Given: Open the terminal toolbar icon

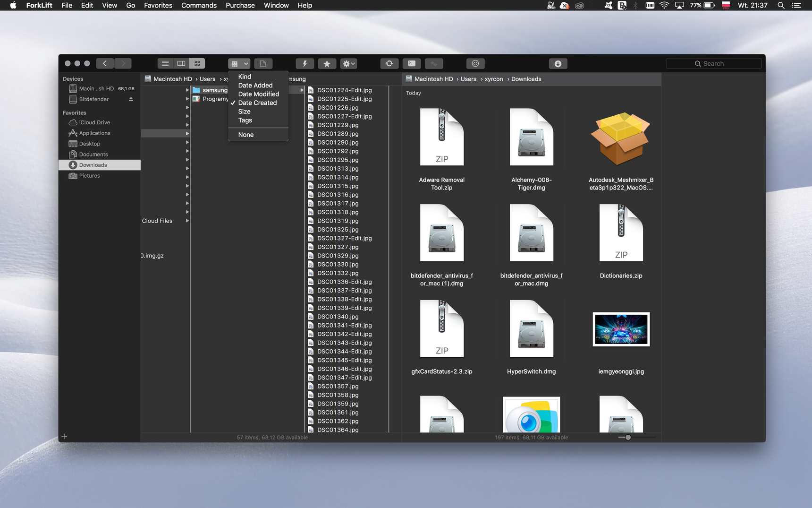Looking at the screenshot, I should (x=412, y=63).
